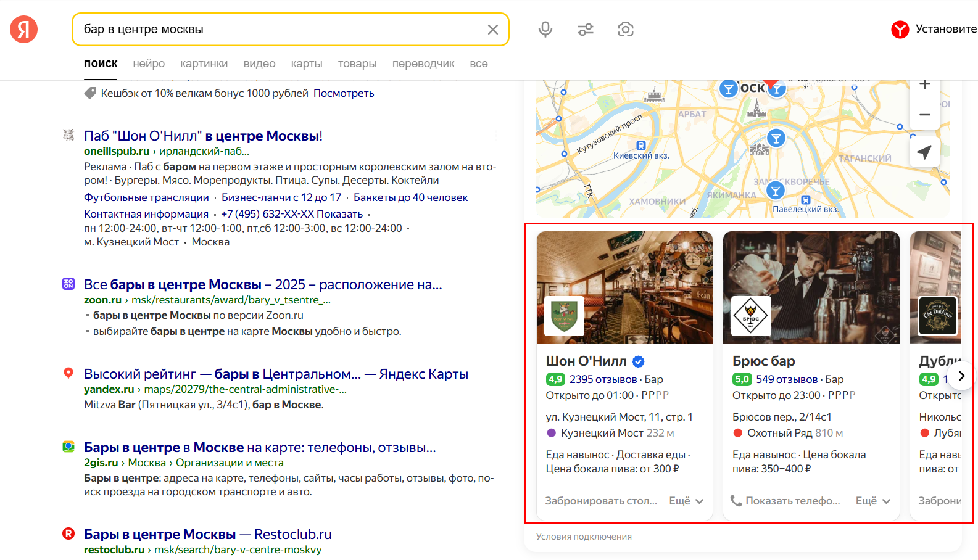Click the zoon.ru result favicon
978x560 pixels.
(x=68, y=284)
